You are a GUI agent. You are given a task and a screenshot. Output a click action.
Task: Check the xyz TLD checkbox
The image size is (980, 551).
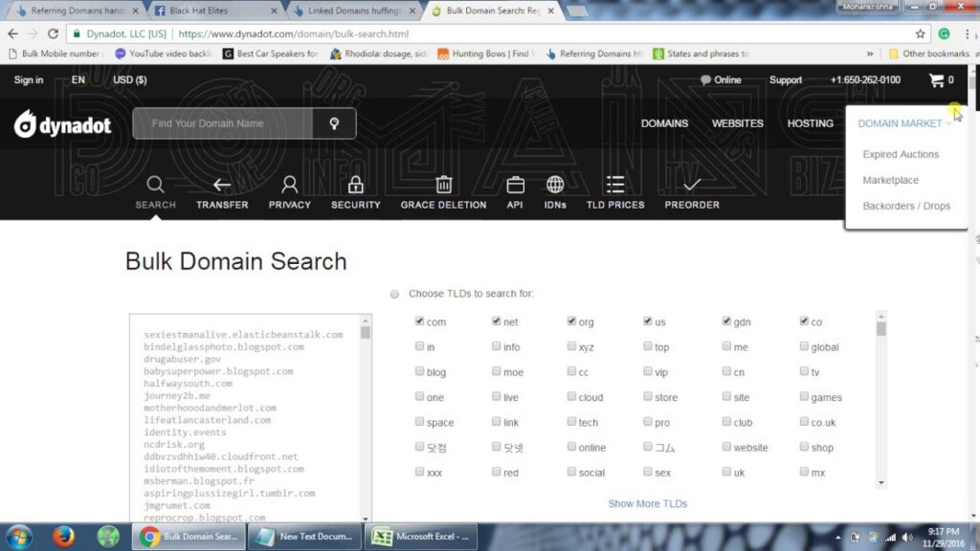click(x=571, y=346)
